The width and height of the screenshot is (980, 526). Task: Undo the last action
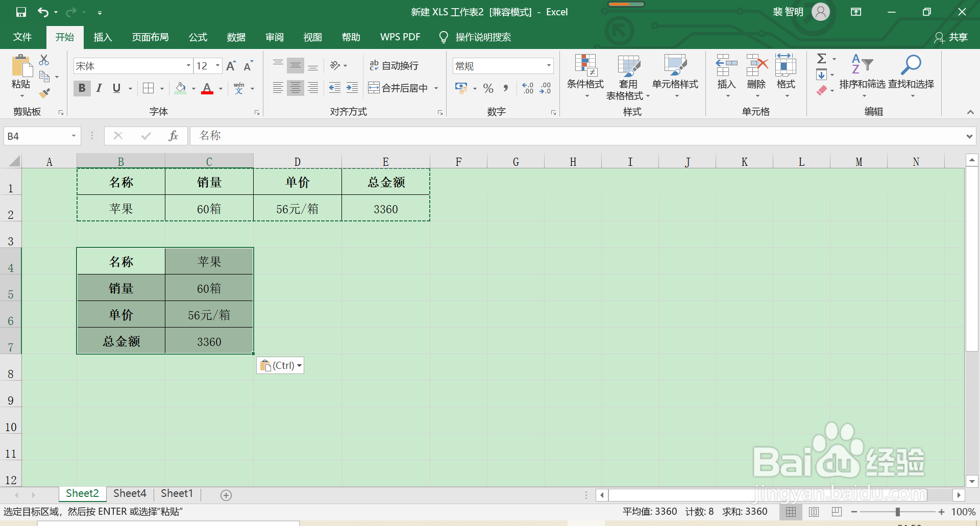pyautogui.click(x=43, y=12)
